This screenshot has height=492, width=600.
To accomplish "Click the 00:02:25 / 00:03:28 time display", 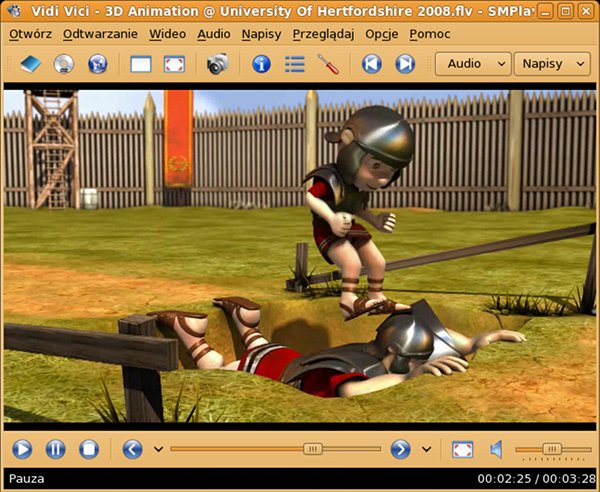I will (x=536, y=479).
